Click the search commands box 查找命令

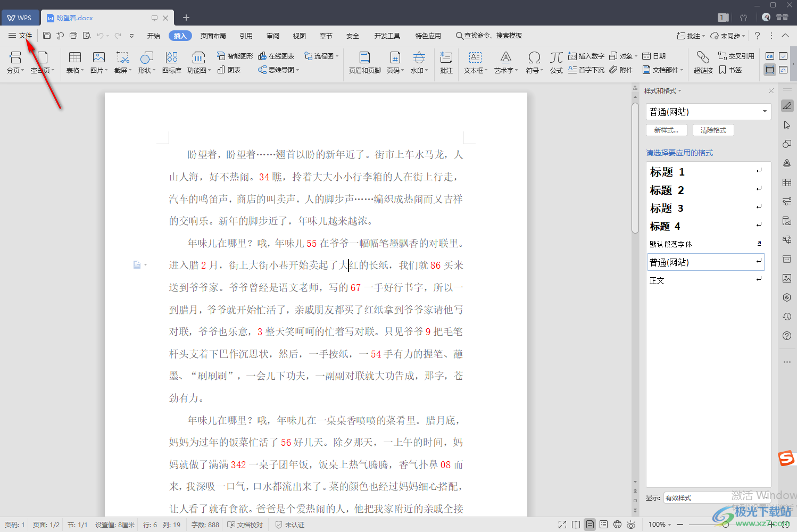(x=489, y=36)
